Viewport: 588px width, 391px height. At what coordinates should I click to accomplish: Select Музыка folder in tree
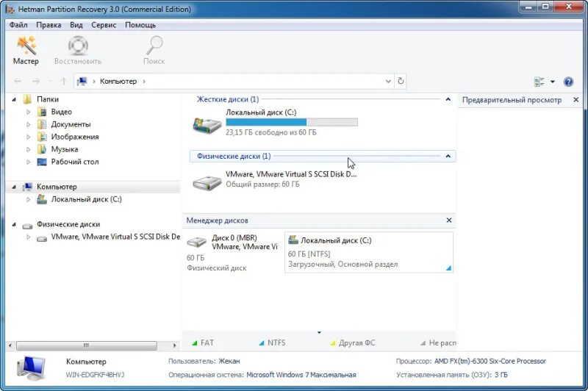coord(65,149)
